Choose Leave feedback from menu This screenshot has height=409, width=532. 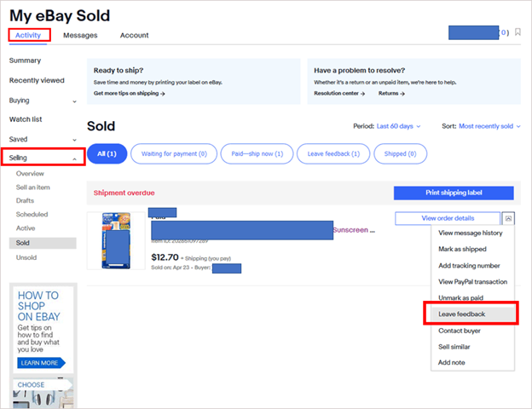coord(471,314)
